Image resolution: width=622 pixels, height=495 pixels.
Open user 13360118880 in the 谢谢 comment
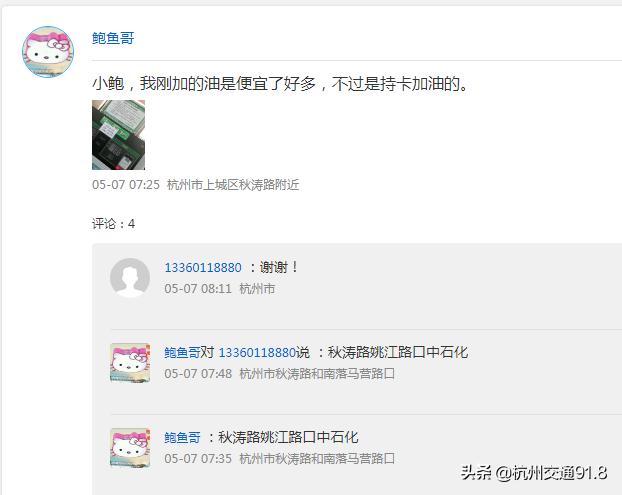click(x=203, y=267)
